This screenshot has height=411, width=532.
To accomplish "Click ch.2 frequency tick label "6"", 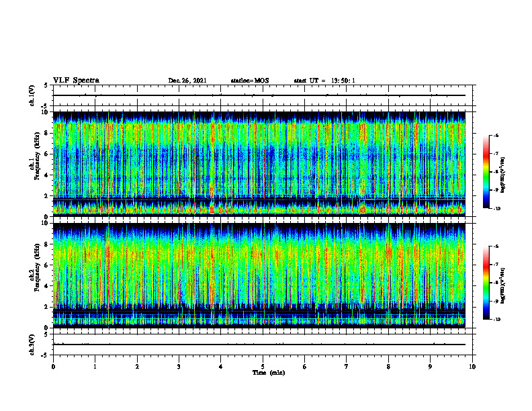I will point(46,265).
